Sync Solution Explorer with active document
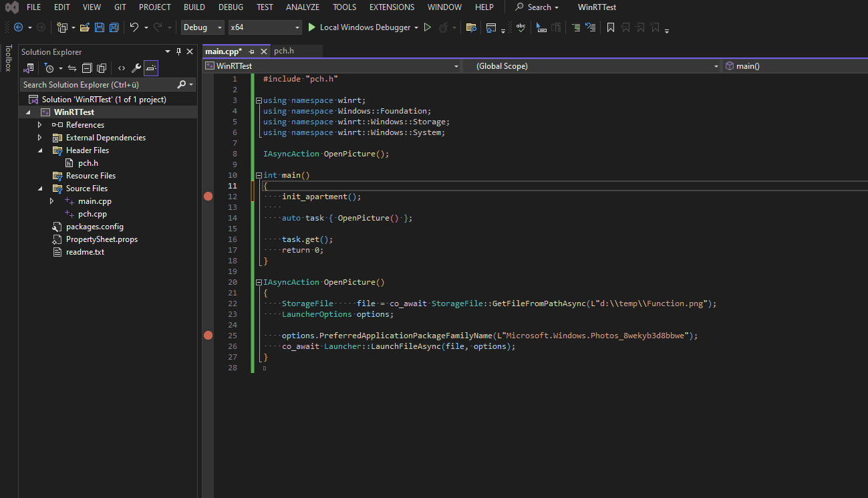Screen dimensions: 868x498 (72, 68)
